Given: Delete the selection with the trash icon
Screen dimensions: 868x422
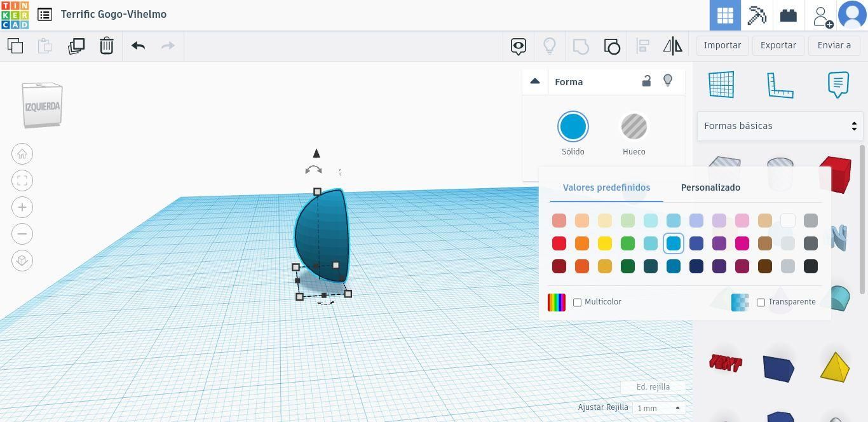Looking at the screenshot, I should pyautogui.click(x=107, y=46).
